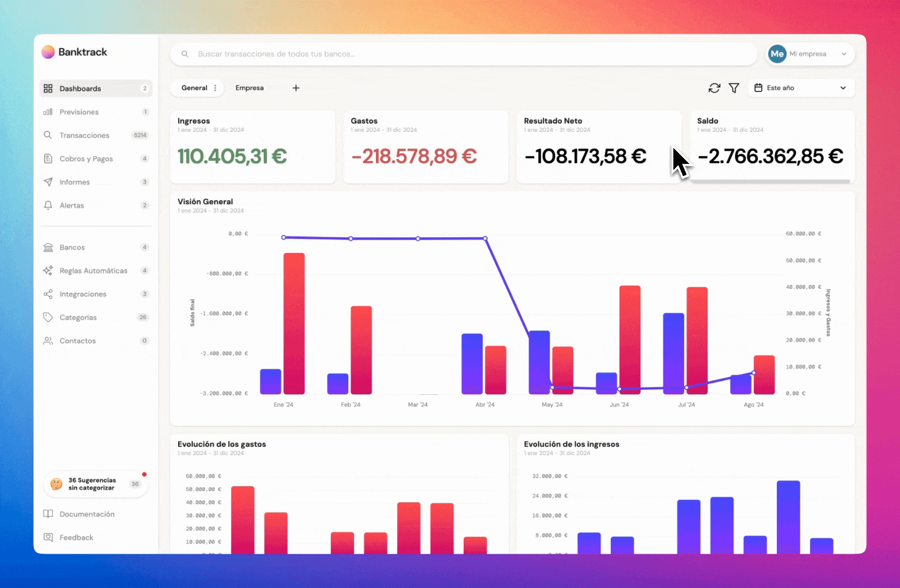
Task: Open Bancos from the sidebar
Action: [x=72, y=247]
